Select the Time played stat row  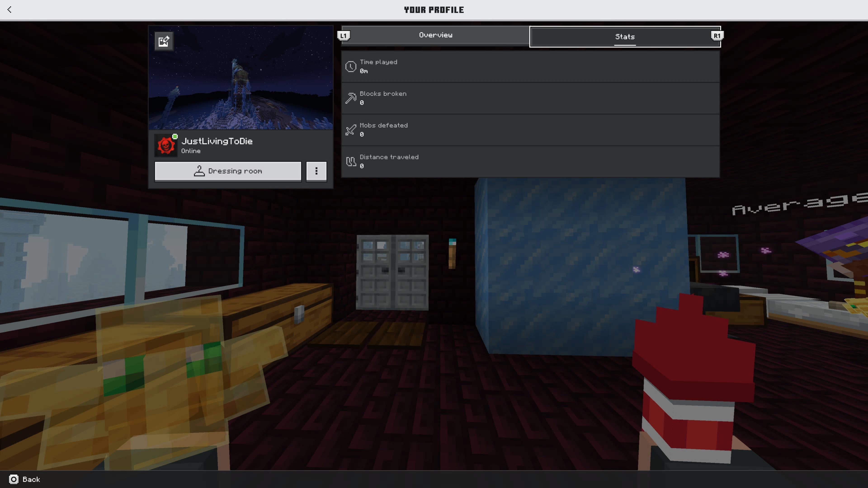point(530,66)
